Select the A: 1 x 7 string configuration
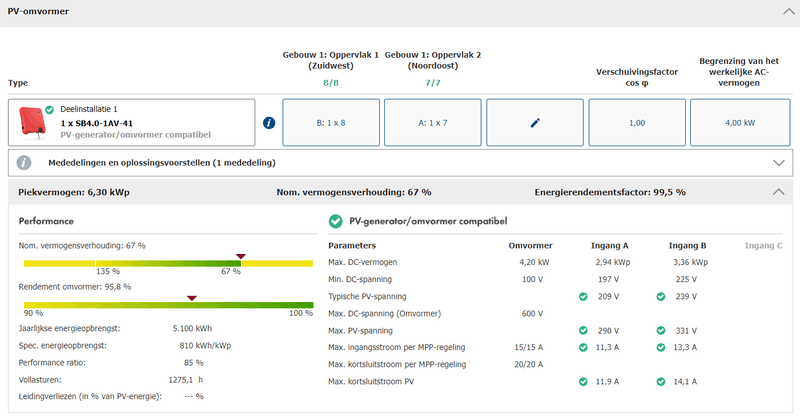The width and height of the screenshot is (800, 418). point(431,123)
